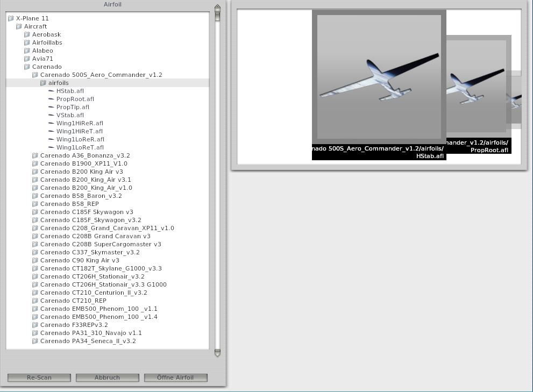Collapse the airfoils folder
This screenshot has height=392, width=533.
[x=43, y=83]
